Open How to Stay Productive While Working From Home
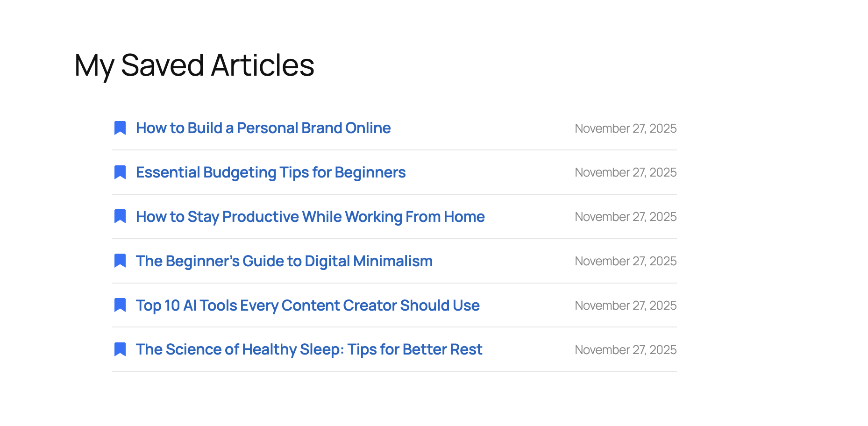The height and width of the screenshot is (426, 868). click(310, 216)
